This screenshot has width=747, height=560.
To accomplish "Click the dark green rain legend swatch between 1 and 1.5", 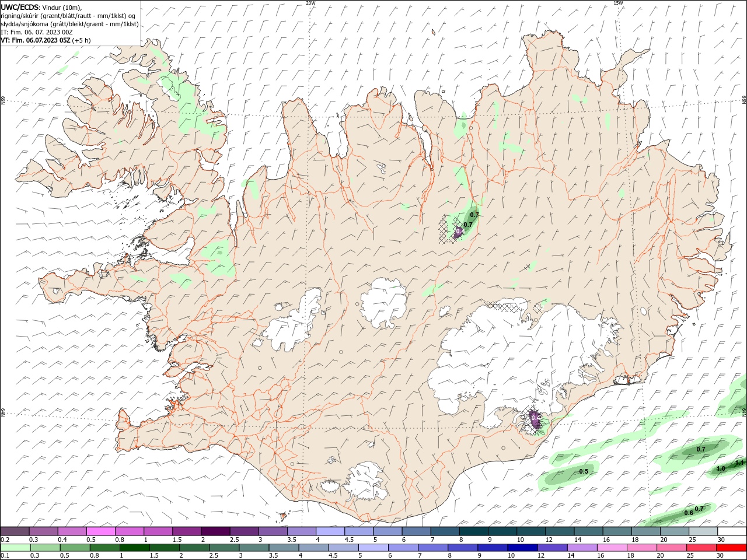I will (x=135, y=548).
